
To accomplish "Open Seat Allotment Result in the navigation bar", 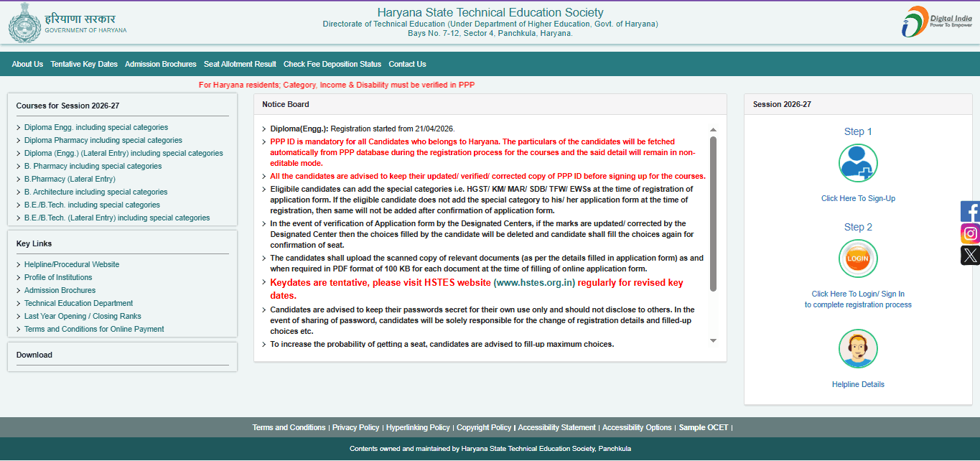I will [x=240, y=64].
